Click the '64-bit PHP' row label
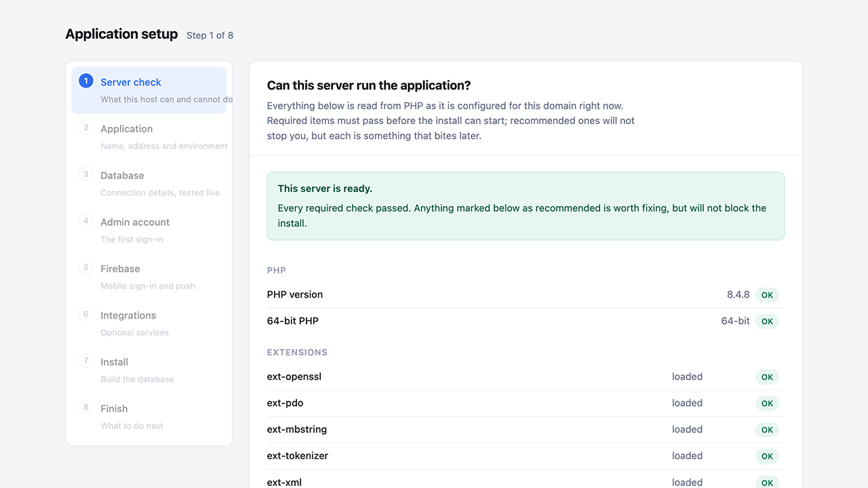Viewport: 868px width, 488px height. click(293, 321)
